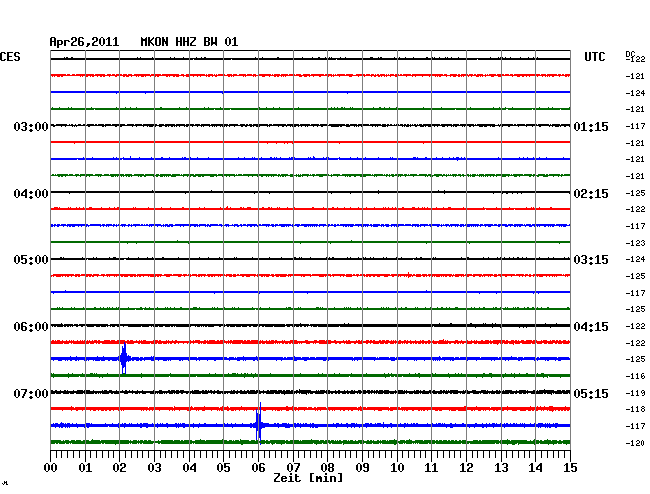Click the 02 minute axis label
The width and height of the screenshot is (650, 494).
[x=119, y=467]
